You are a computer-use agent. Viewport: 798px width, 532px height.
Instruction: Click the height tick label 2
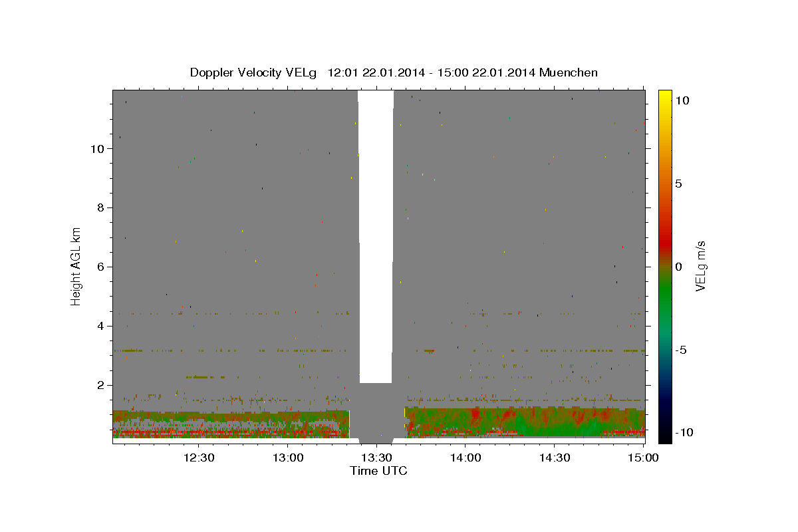[x=100, y=385]
